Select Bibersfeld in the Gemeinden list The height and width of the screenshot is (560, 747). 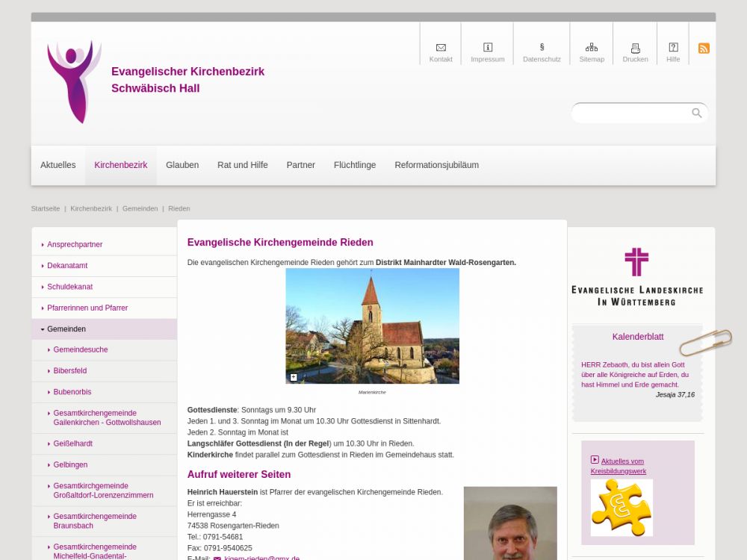(x=70, y=371)
